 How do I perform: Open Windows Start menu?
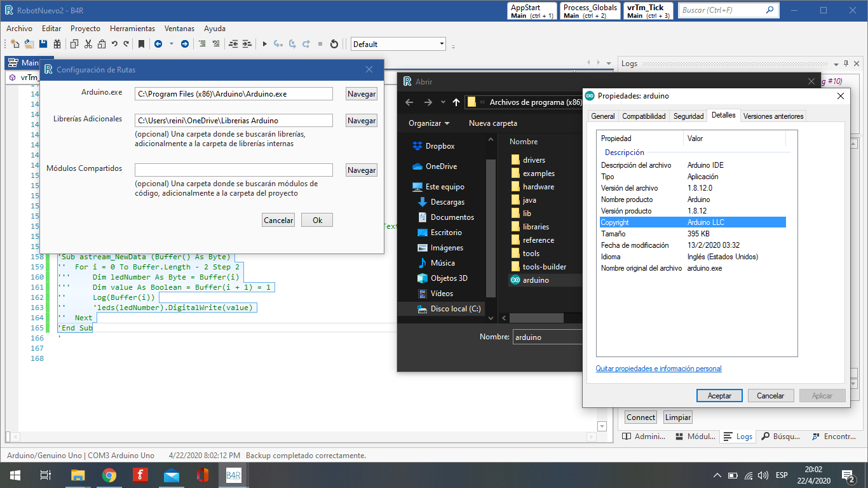coord(15,475)
